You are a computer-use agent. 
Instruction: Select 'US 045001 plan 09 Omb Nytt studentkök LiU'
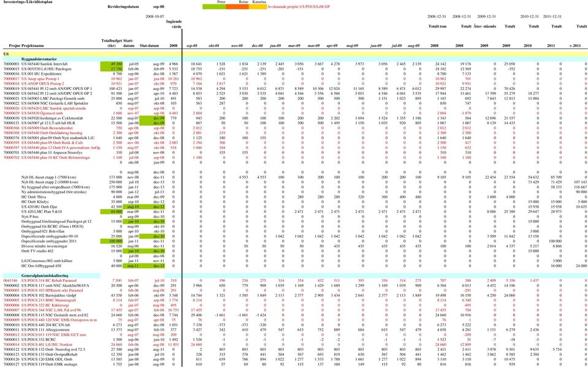point(56,138)
